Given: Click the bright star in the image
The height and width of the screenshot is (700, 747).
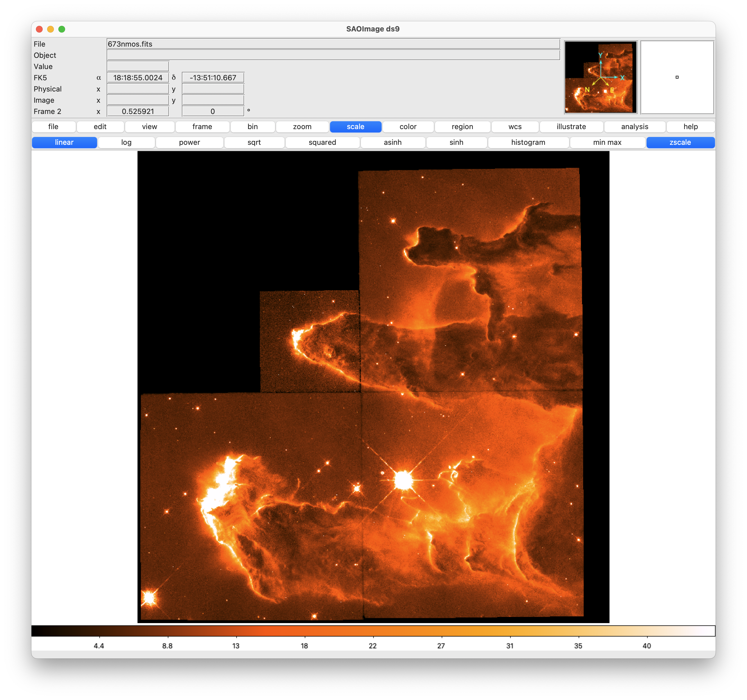Looking at the screenshot, I should 403,480.
